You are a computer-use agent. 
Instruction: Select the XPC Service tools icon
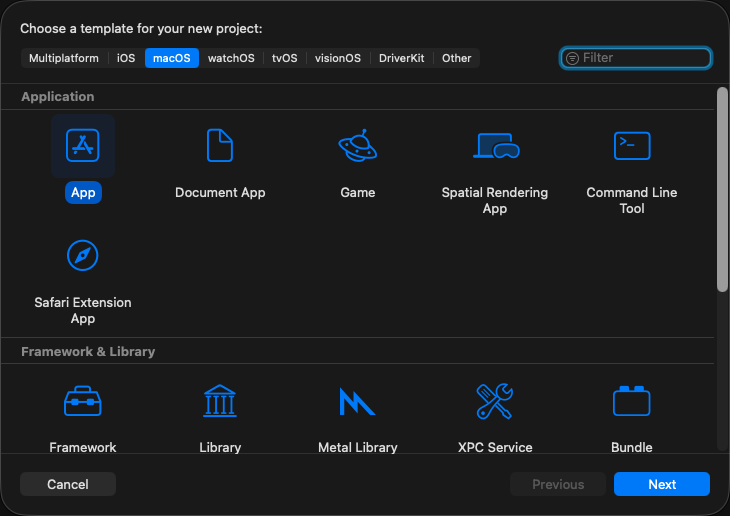[495, 402]
